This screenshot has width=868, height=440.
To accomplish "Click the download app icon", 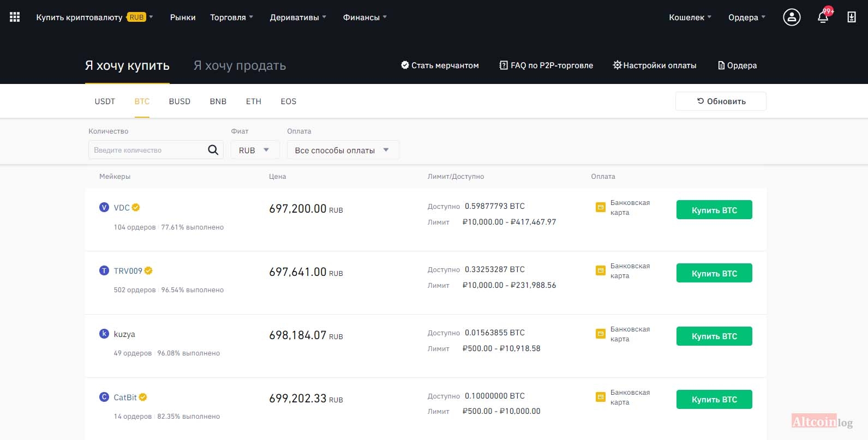I will coord(851,17).
